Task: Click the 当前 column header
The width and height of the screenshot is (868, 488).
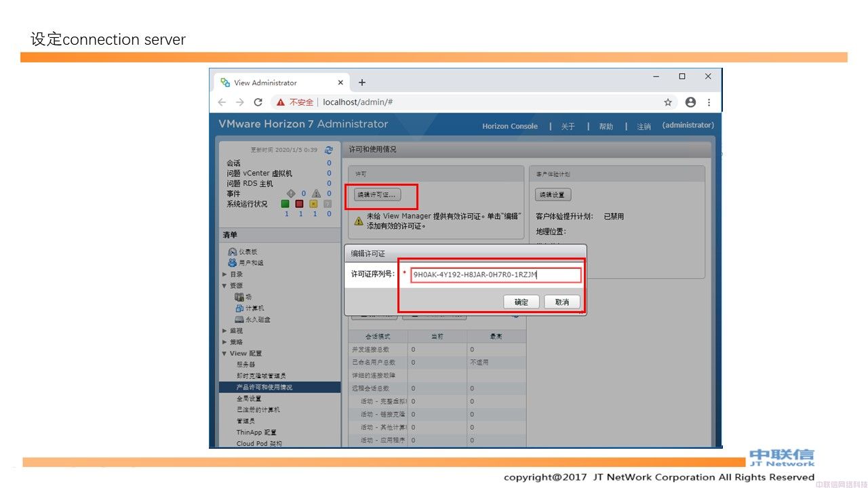Action: click(437, 336)
